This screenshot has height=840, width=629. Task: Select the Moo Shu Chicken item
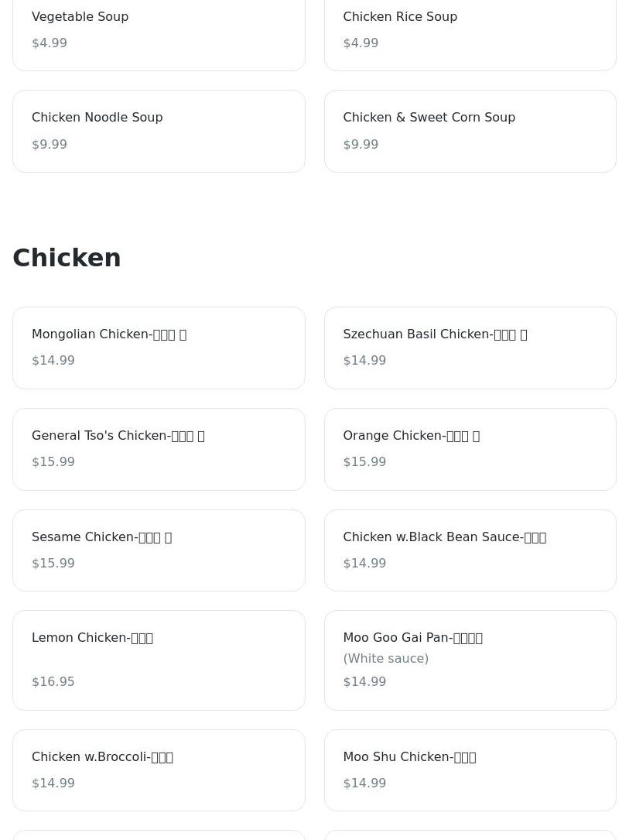[470, 770]
